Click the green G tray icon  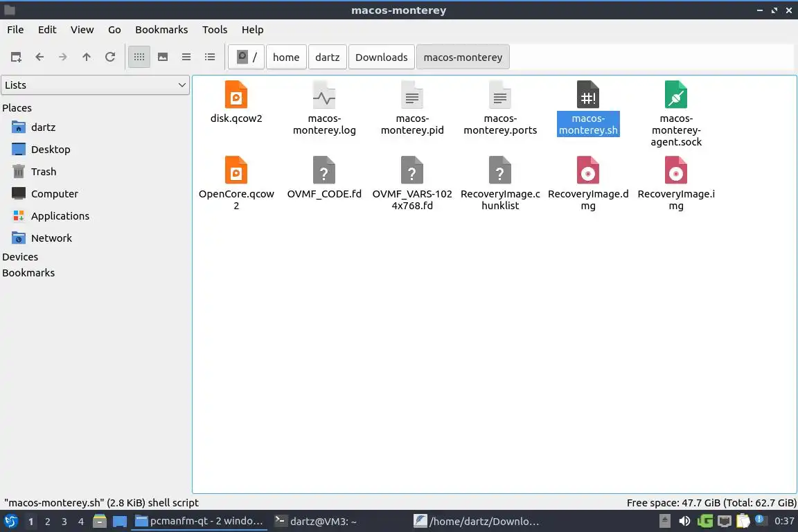(x=705, y=522)
